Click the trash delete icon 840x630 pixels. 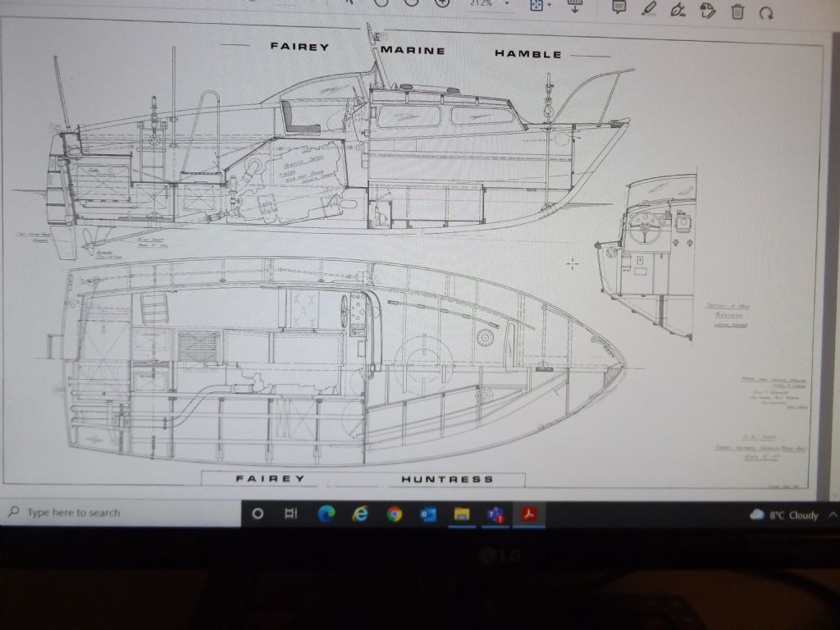click(737, 11)
